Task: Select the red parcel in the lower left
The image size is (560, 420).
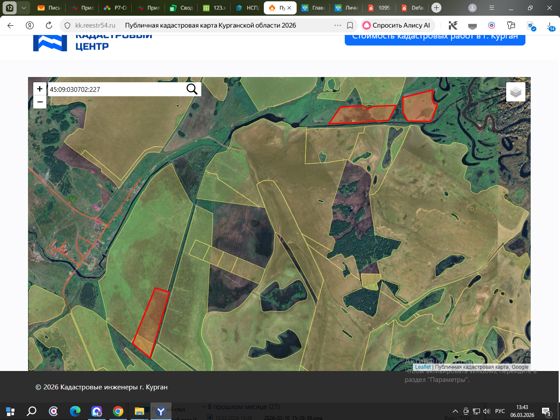Action: (x=152, y=321)
